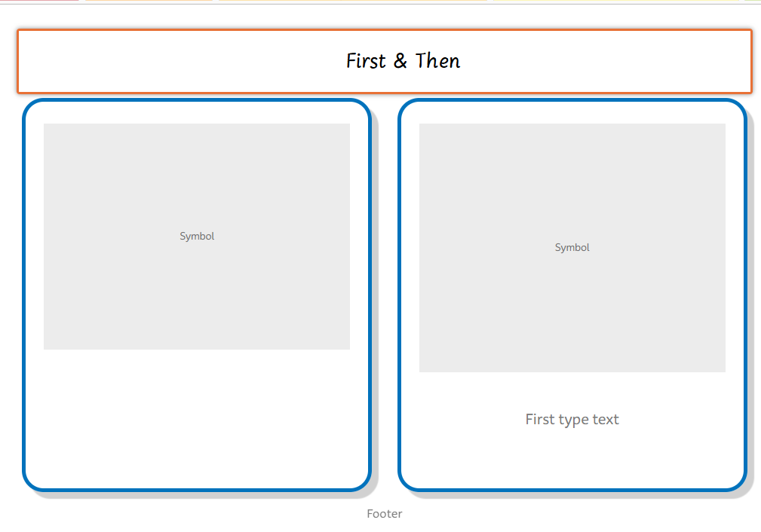Click the ampersand in the title
The width and height of the screenshot is (761, 532).
coord(400,61)
